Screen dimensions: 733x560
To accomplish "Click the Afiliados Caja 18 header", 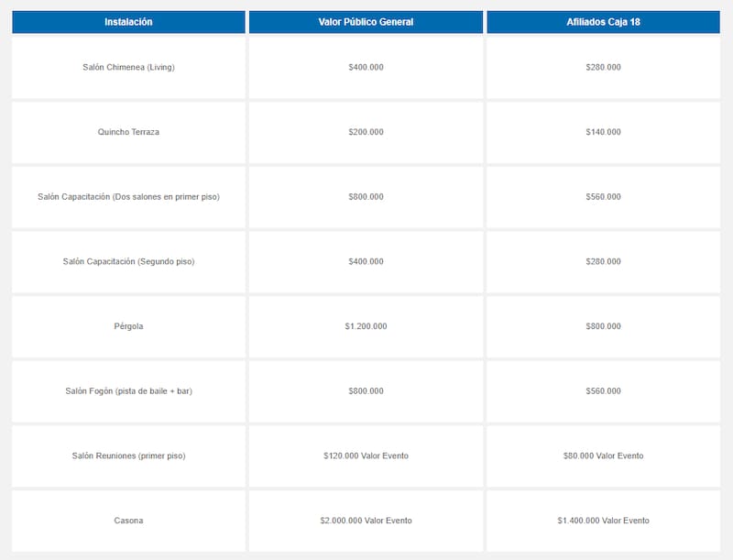I will (x=603, y=22).
